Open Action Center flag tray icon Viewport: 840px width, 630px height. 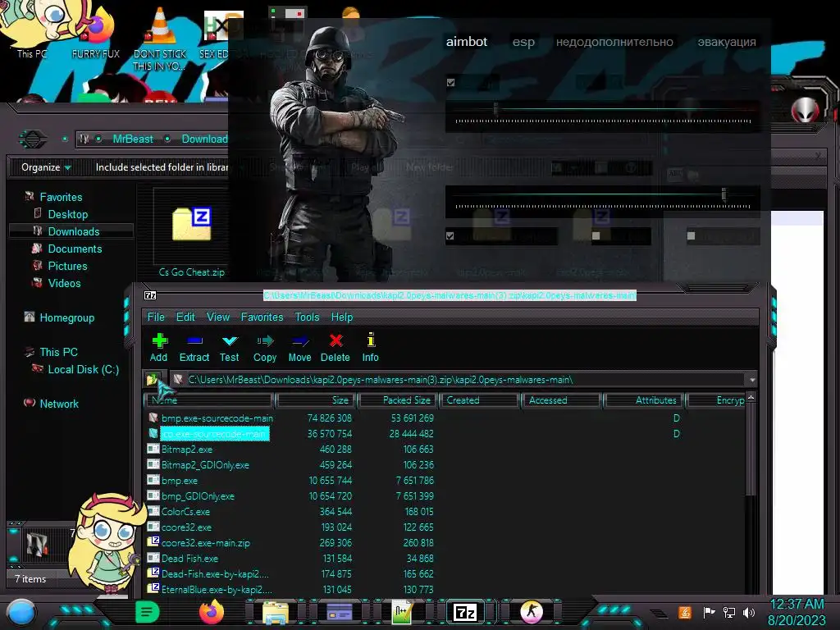pos(709,612)
